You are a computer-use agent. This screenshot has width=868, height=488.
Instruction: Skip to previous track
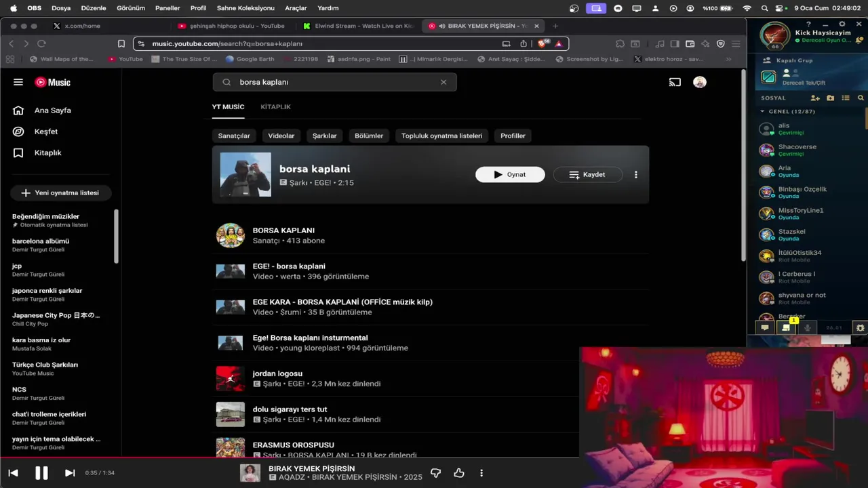(x=13, y=473)
